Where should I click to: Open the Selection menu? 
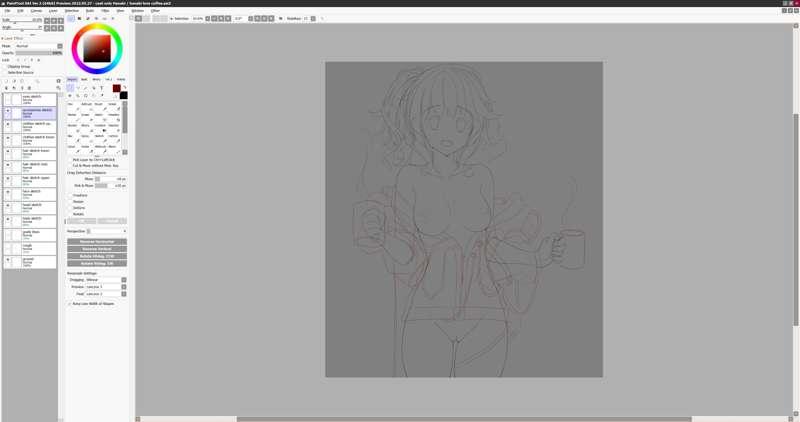pyautogui.click(x=72, y=10)
